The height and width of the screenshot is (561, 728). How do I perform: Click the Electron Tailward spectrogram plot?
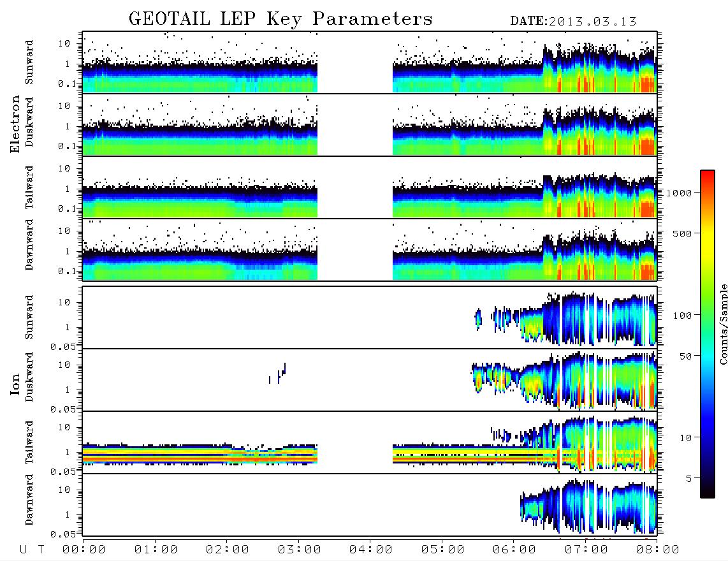coord(370,187)
